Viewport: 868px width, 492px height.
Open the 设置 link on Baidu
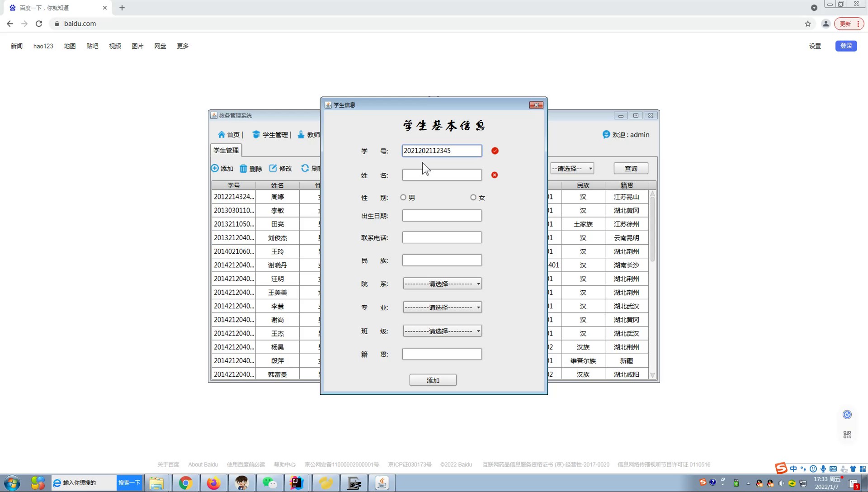pos(815,46)
